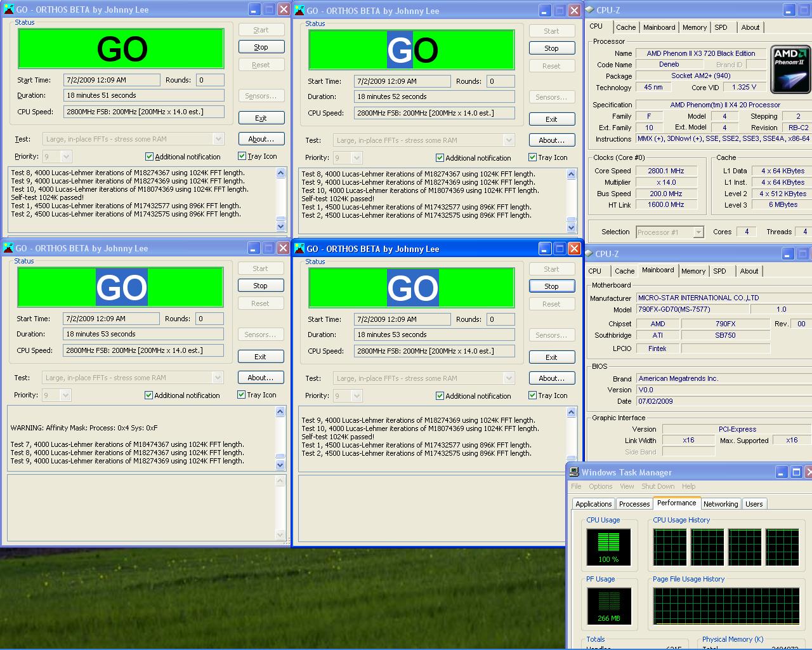Click Exit in the Affinity-warning ORTHOS window
812x650 pixels.
coord(260,357)
